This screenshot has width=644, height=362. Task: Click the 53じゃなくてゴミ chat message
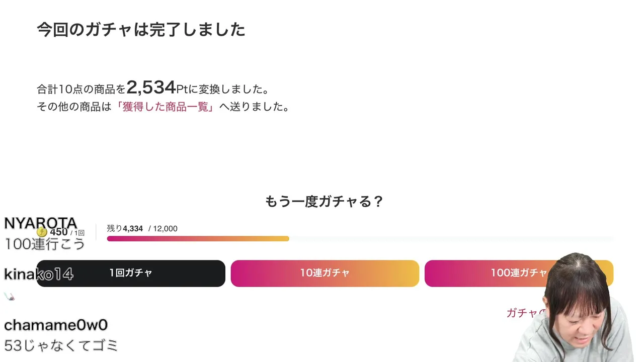(x=61, y=345)
